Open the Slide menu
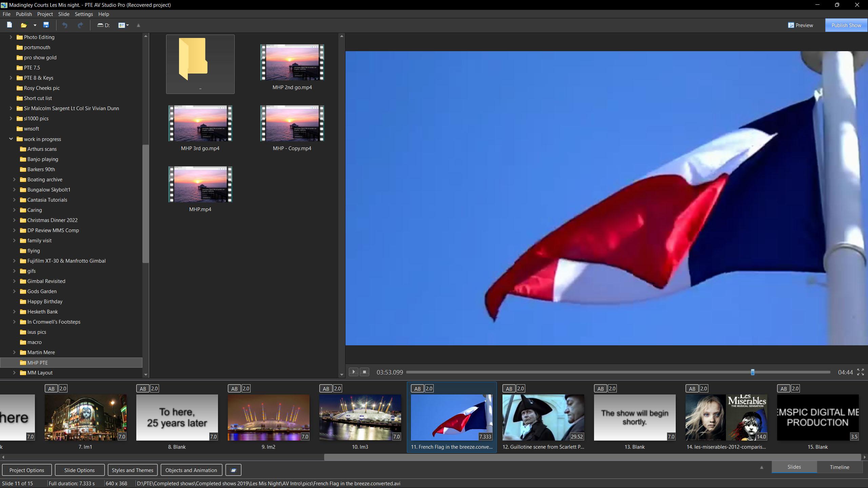868x488 pixels. click(64, 14)
